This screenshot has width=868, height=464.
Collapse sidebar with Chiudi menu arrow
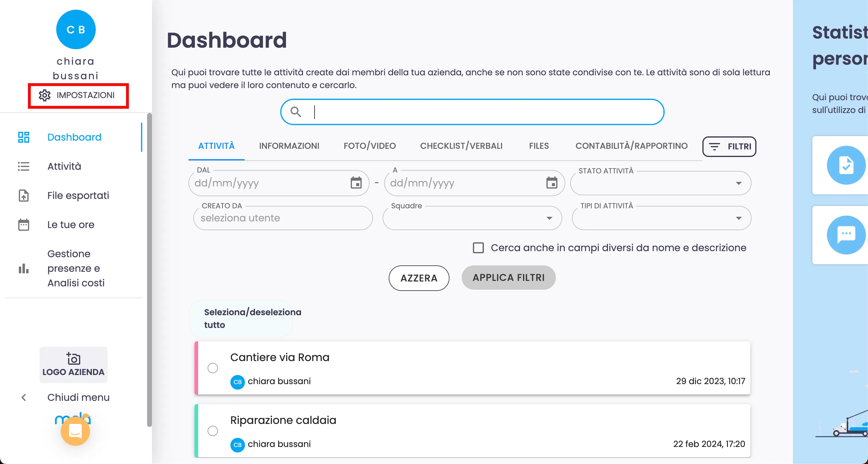click(24, 398)
